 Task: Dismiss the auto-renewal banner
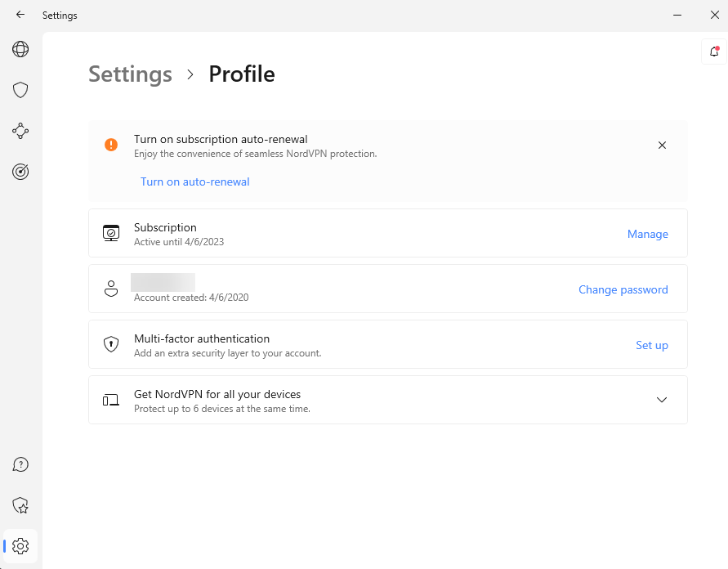click(662, 146)
